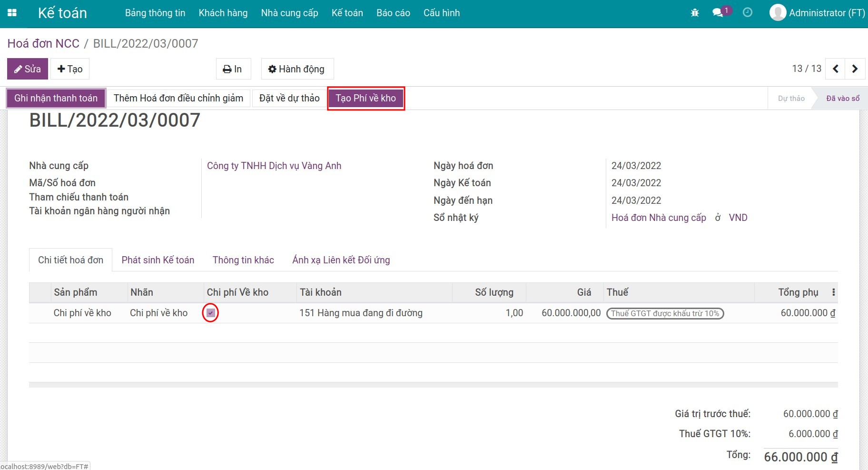Open the In print dropdown
The width and height of the screenshot is (868, 470).
233,69
